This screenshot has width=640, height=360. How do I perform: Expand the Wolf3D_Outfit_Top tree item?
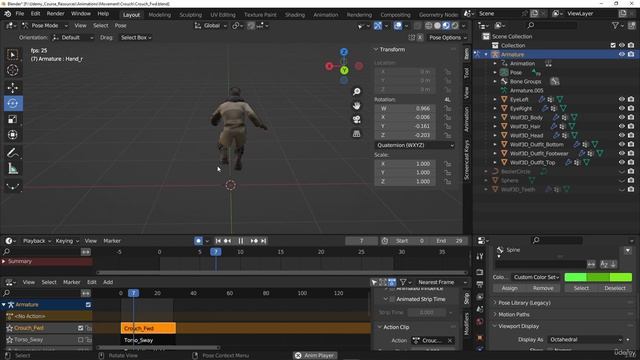click(495, 162)
